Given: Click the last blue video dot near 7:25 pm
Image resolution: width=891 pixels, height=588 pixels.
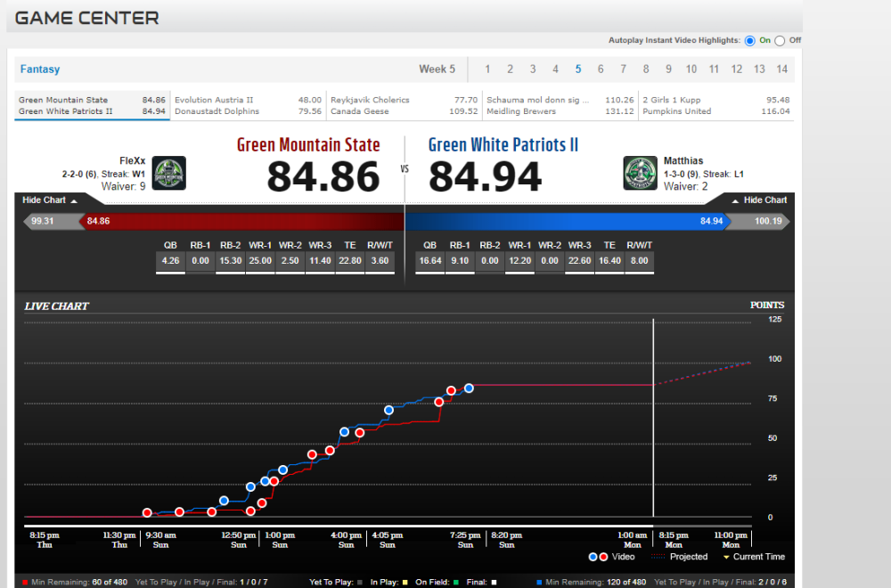Looking at the screenshot, I should (469, 388).
